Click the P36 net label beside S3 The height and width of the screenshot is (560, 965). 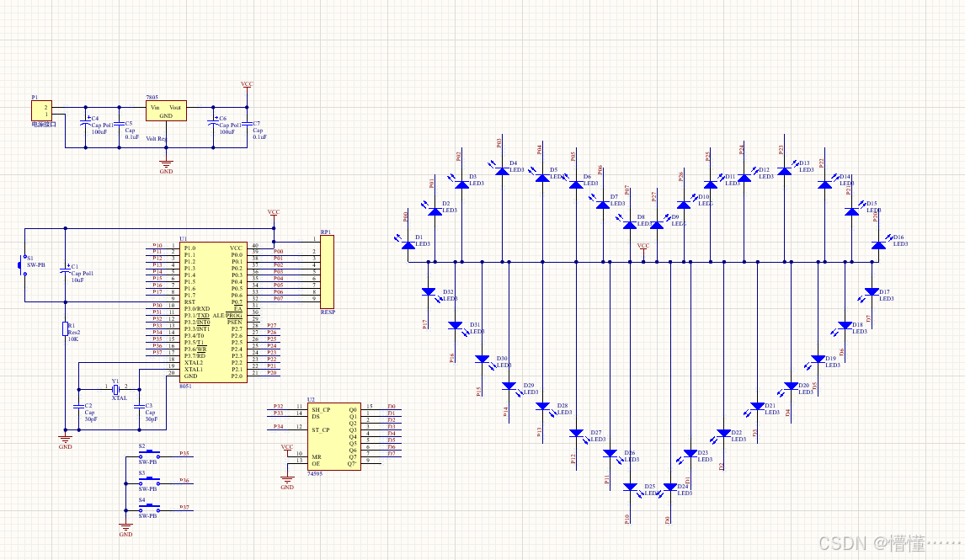coord(184,481)
